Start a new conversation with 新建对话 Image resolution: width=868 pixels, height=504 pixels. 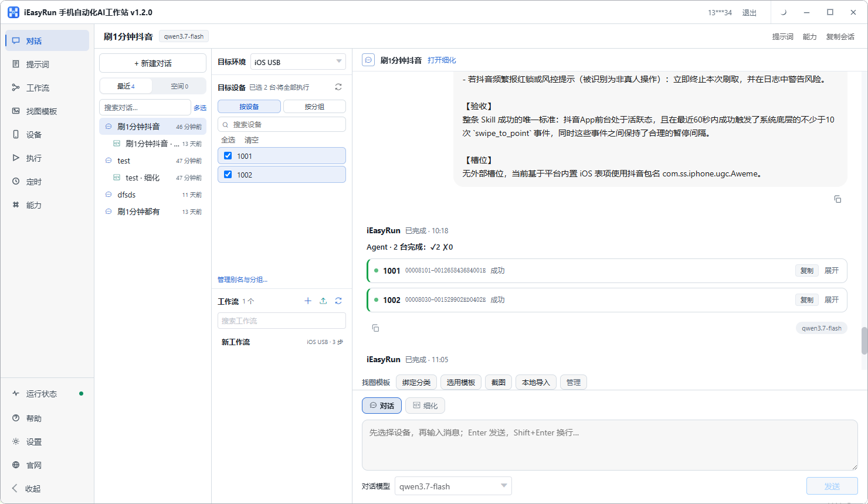click(152, 63)
